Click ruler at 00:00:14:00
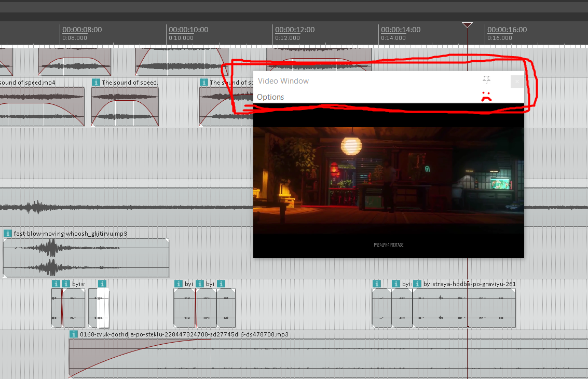Viewport: 588px width, 379px height. [x=401, y=30]
